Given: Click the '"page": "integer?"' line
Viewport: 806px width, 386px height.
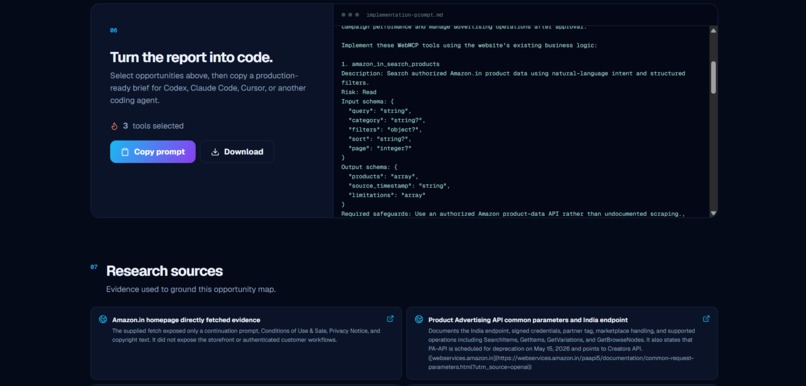Looking at the screenshot, I should click(x=380, y=149).
